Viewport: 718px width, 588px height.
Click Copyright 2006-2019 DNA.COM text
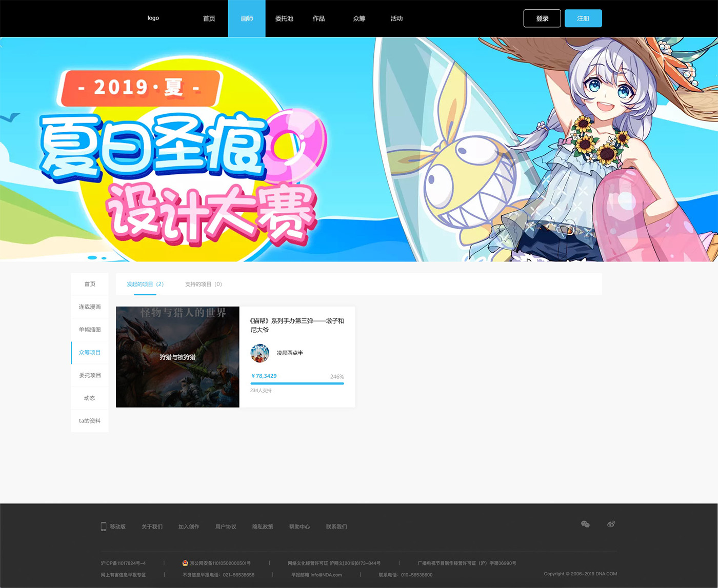pyautogui.click(x=581, y=574)
